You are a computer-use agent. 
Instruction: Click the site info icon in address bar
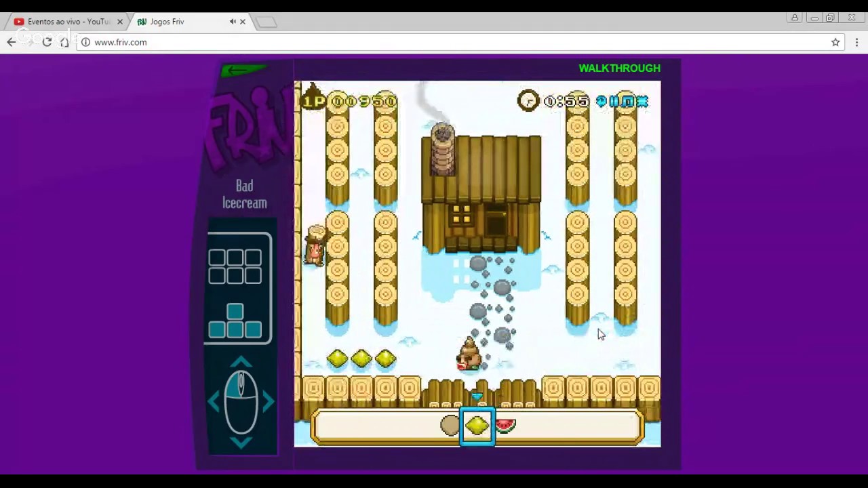(x=85, y=42)
